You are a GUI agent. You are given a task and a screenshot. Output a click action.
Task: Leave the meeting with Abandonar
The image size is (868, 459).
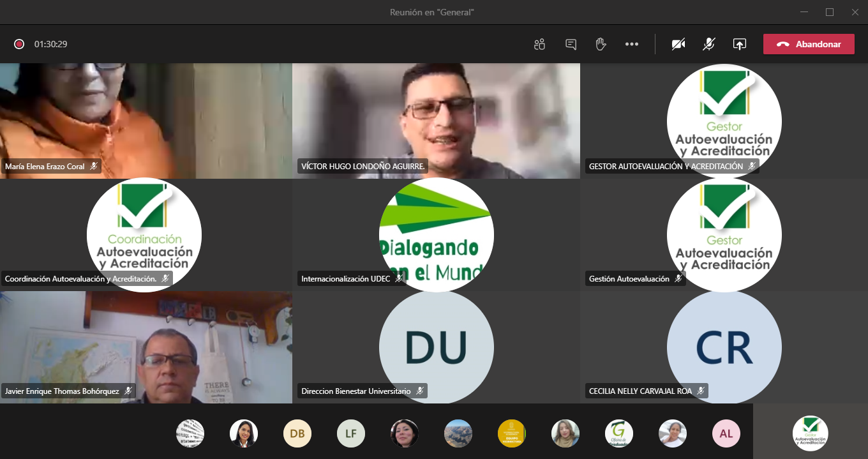click(809, 44)
